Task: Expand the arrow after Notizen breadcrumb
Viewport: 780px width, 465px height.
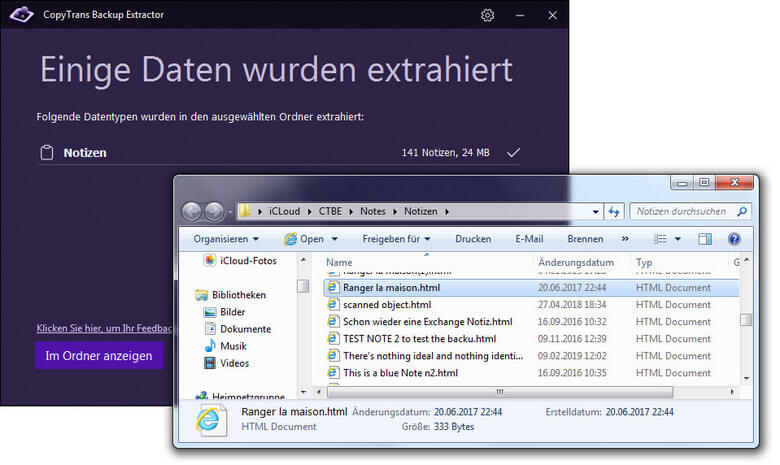Action: 447,212
